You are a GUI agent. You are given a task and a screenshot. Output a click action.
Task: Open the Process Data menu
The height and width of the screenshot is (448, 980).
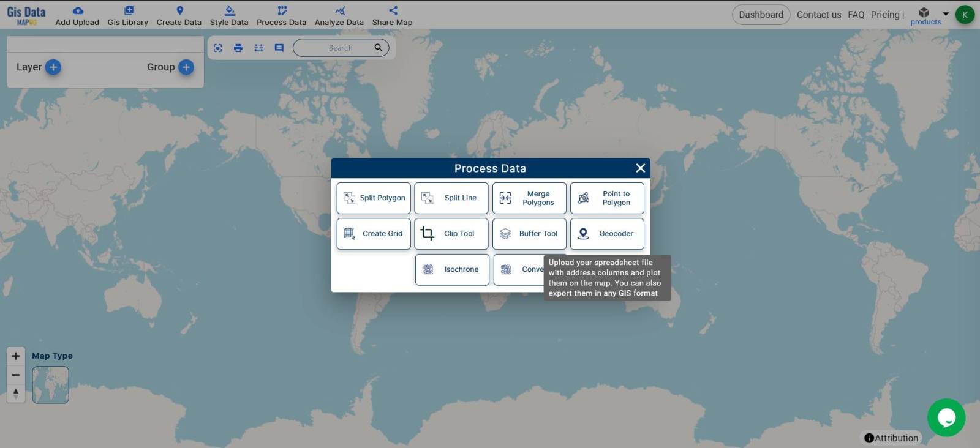tap(281, 16)
